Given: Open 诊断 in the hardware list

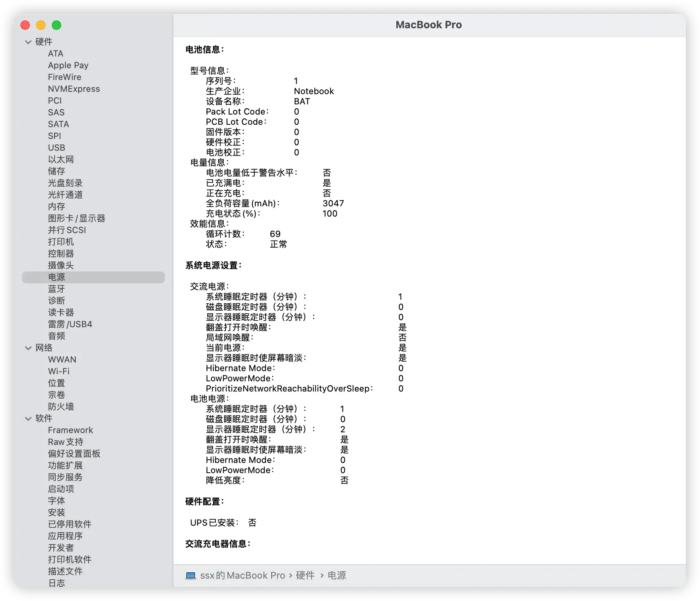Looking at the screenshot, I should tap(57, 301).
